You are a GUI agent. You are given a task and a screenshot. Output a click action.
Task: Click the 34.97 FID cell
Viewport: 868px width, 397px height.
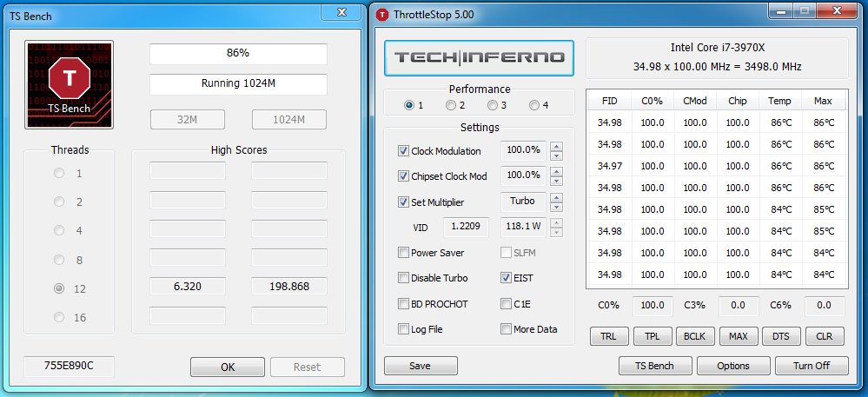pyautogui.click(x=609, y=166)
